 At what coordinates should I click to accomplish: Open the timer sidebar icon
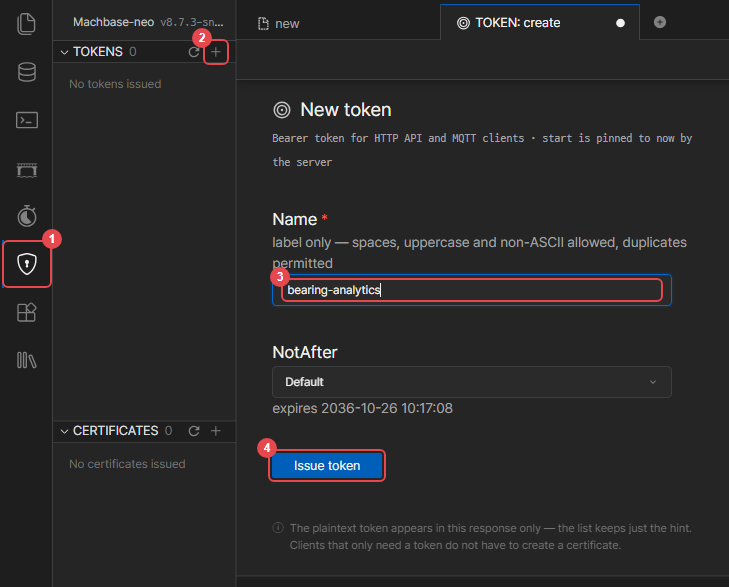tap(27, 216)
